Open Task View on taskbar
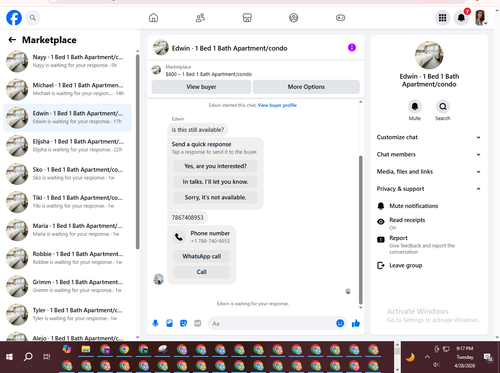This screenshot has width=500, height=373. click(x=47, y=357)
